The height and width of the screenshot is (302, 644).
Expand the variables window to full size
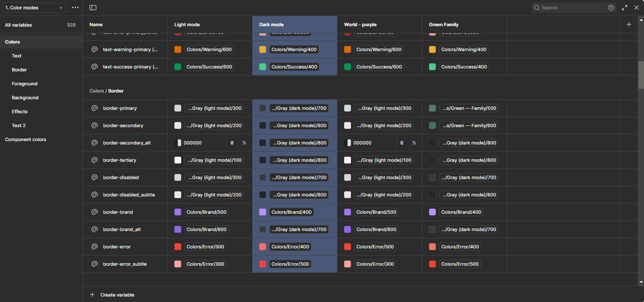coord(625,8)
